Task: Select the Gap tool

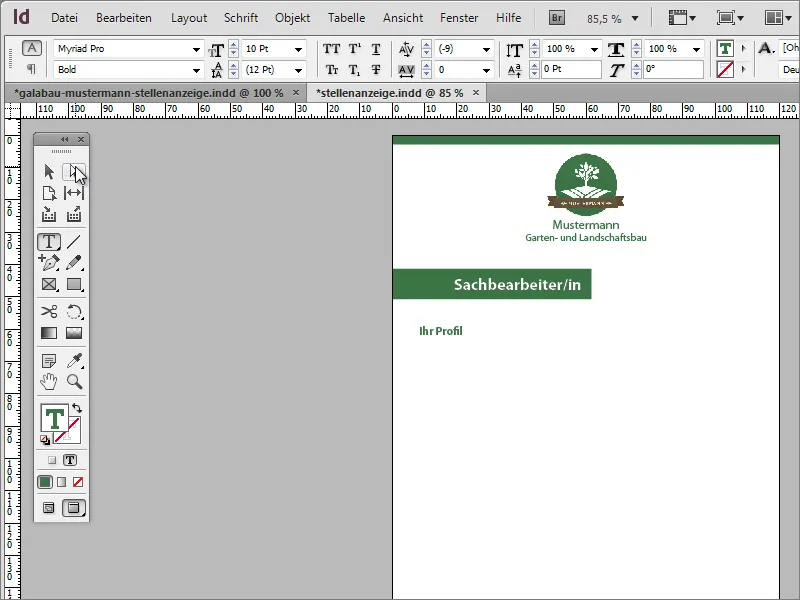Action: pyautogui.click(x=74, y=193)
